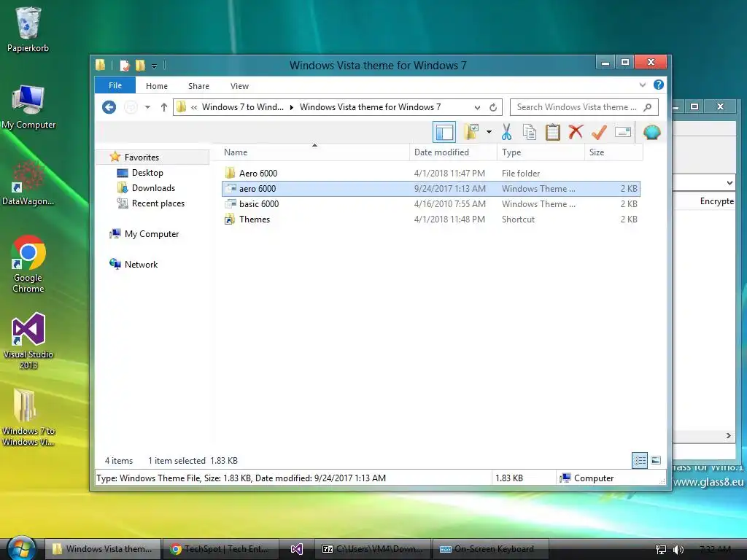Open the Home ribbon tab

pos(157,86)
